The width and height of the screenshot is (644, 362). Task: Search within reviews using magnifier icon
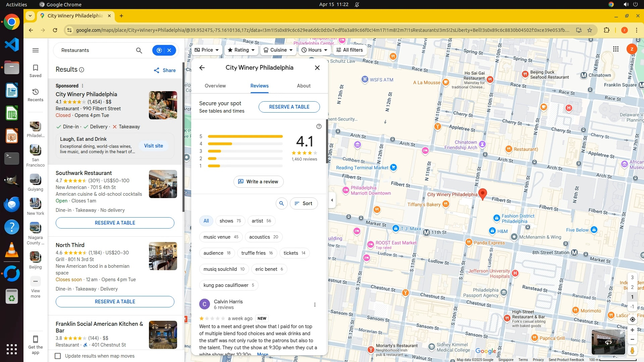click(x=281, y=203)
